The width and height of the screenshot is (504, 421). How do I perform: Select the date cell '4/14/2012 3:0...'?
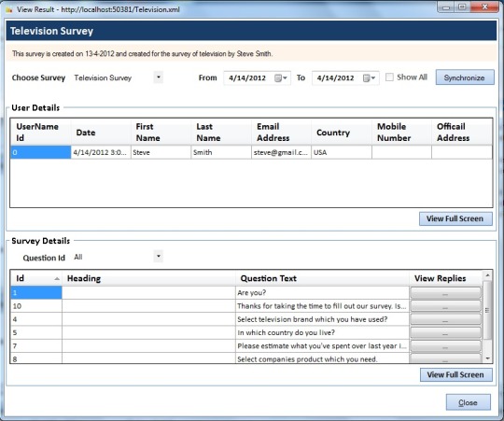click(x=101, y=152)
